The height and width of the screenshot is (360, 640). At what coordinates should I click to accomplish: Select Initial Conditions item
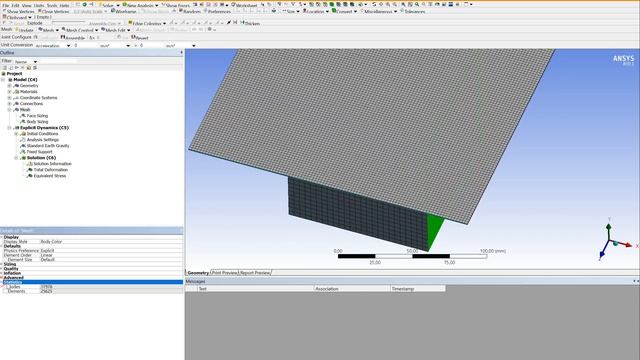[x=42, y=133]
